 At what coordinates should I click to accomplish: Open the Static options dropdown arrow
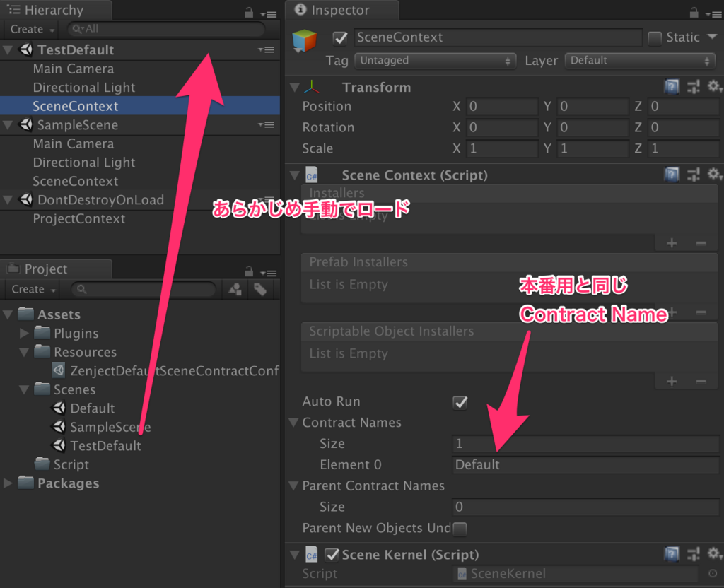tap(712, 37)
